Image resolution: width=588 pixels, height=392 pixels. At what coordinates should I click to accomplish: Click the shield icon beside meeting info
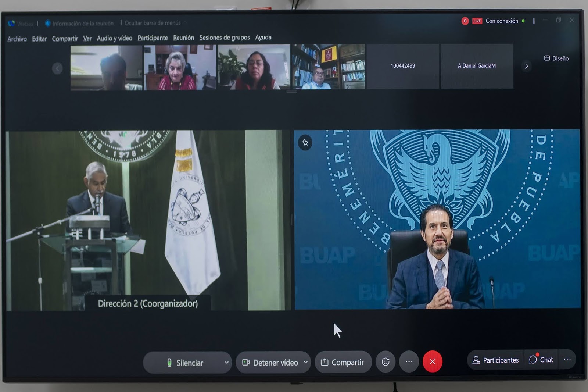click(48, 23)
